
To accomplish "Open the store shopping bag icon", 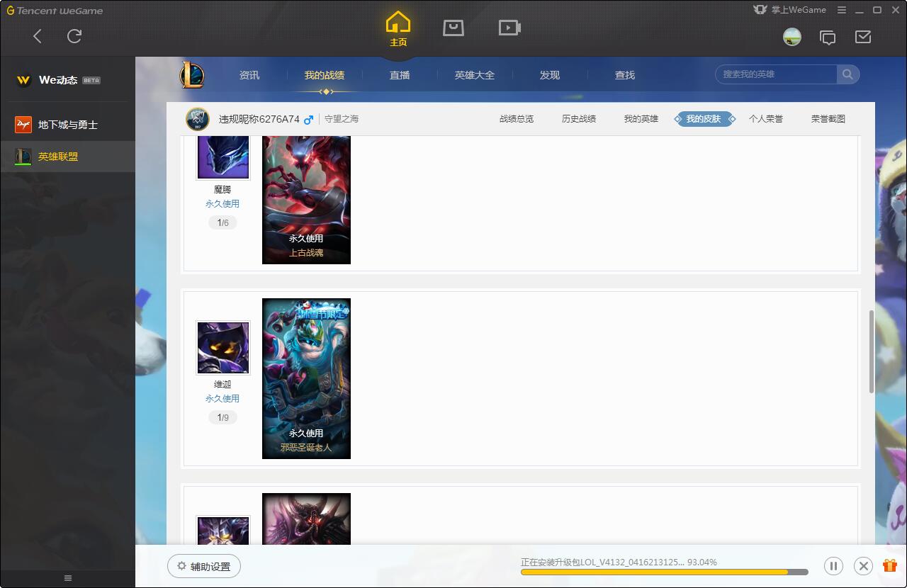I will (x=453, y=28).
